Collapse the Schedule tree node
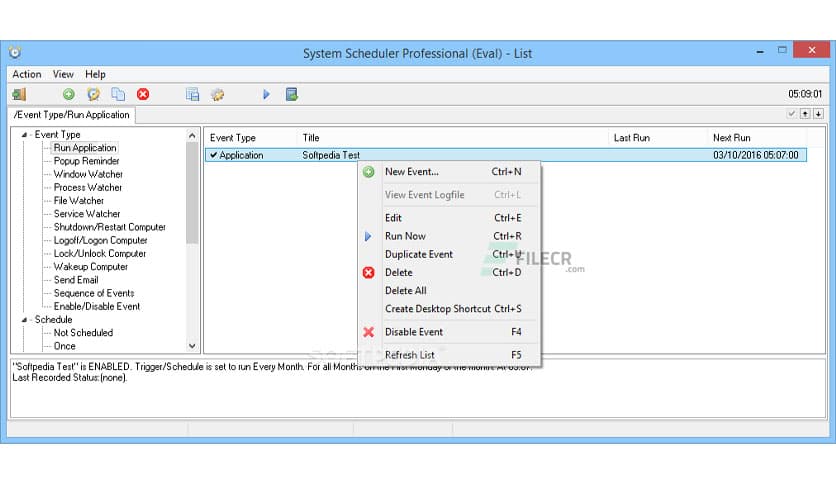The height and width of the screenshot is (484, 836). [24, 320]
